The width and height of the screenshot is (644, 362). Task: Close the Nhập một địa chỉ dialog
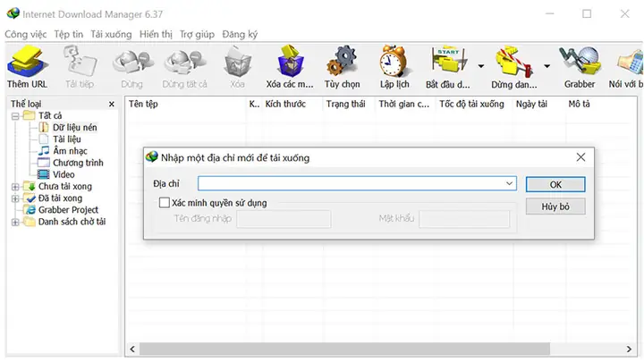(580, 157)
